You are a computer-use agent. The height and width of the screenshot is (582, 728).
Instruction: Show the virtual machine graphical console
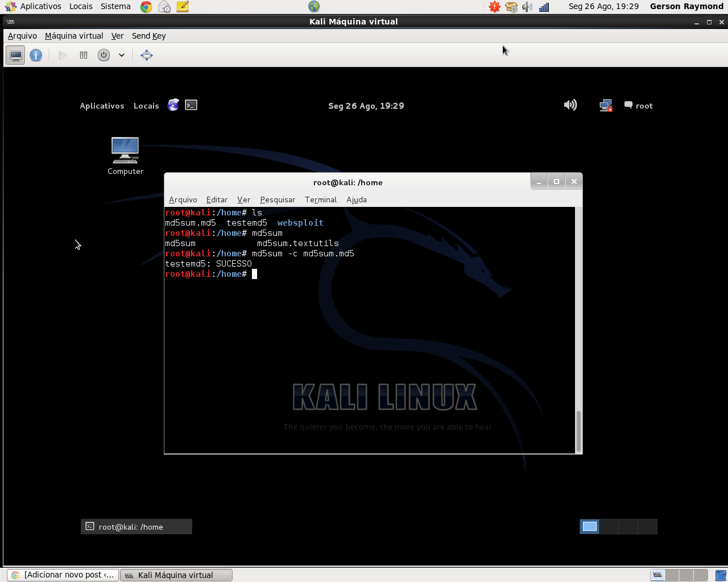(x=16, y=55)
